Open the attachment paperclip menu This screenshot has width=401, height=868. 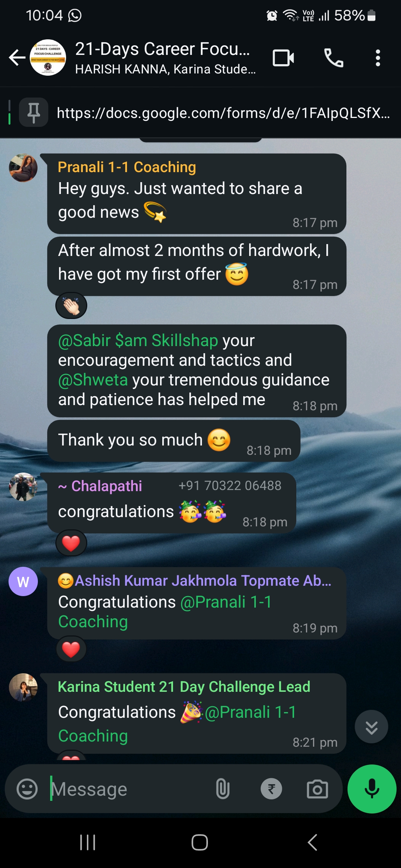point(222,789)
